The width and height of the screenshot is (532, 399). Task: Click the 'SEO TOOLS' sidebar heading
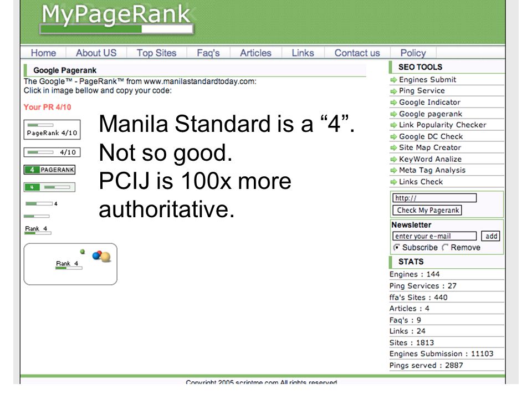pos(421,67)
